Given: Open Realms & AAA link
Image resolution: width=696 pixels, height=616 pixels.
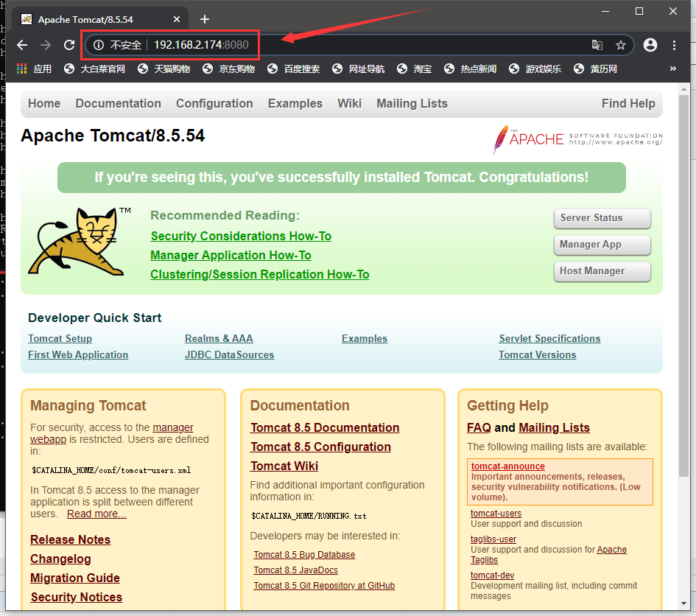Looking at the screenshot, I should tap(219, 338).
